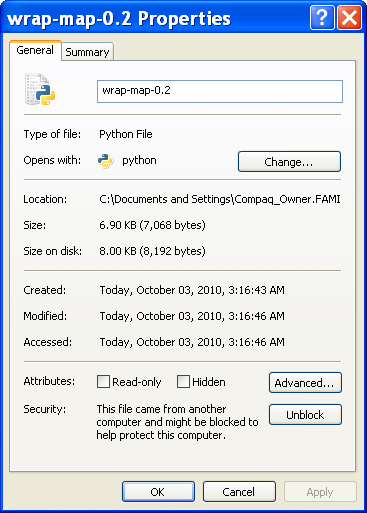367x513 pixels.
Task: Select the 6.90 KB (7,068 bytes) size value
Action: (152, 225)
